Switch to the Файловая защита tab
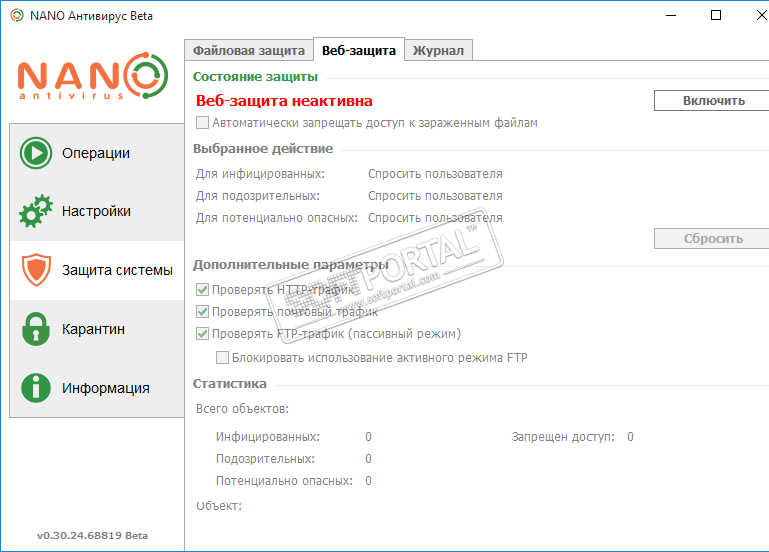The image size is (769, 552). pos(249,50)
